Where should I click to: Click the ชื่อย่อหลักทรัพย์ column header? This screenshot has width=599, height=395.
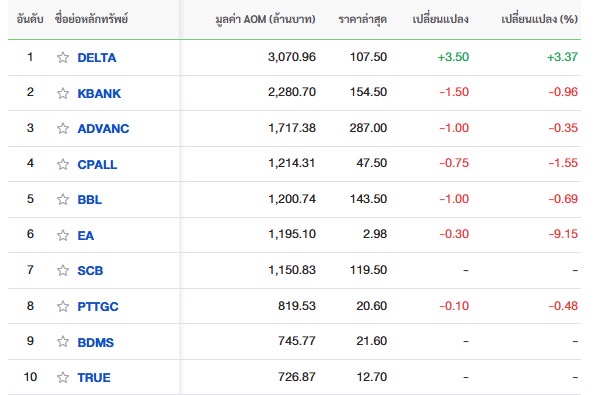pos(91,19)
